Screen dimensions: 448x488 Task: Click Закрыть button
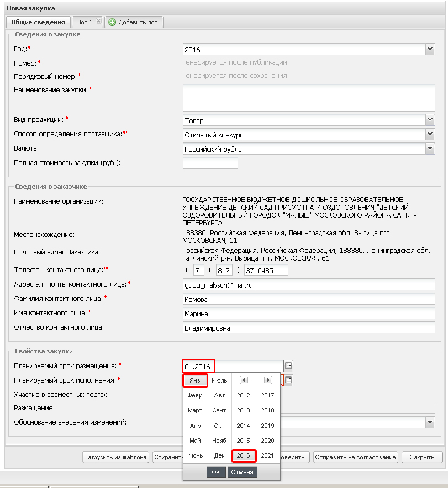pyautogui.click(x=422, y=457)
